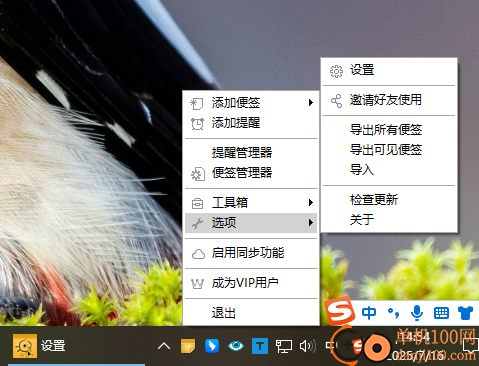The height and width of the screenshot is (366, 479).
Task: Click the gear icon beside 设置 in submenu
Action: (x=336, y=71)
